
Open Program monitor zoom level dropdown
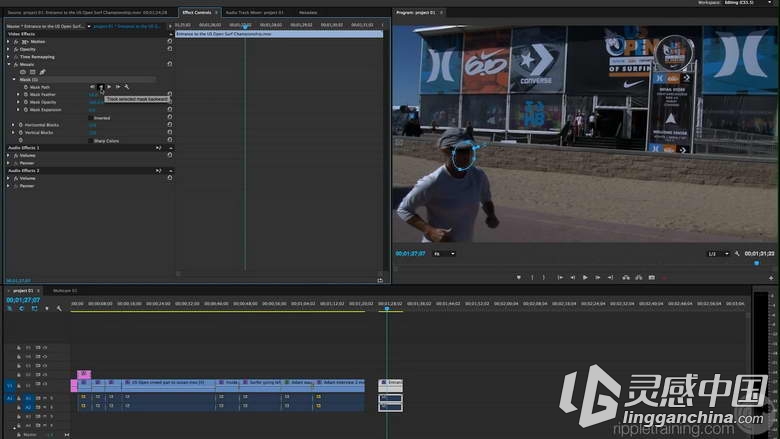coord(444,254)
